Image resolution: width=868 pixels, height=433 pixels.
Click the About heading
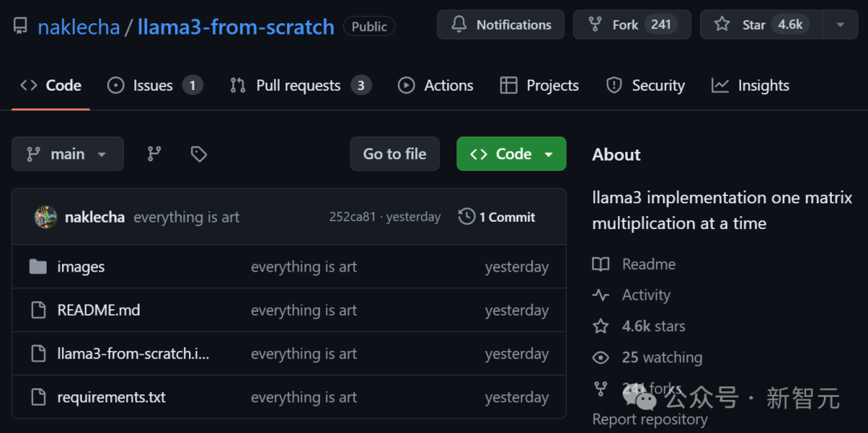(616, 155)
